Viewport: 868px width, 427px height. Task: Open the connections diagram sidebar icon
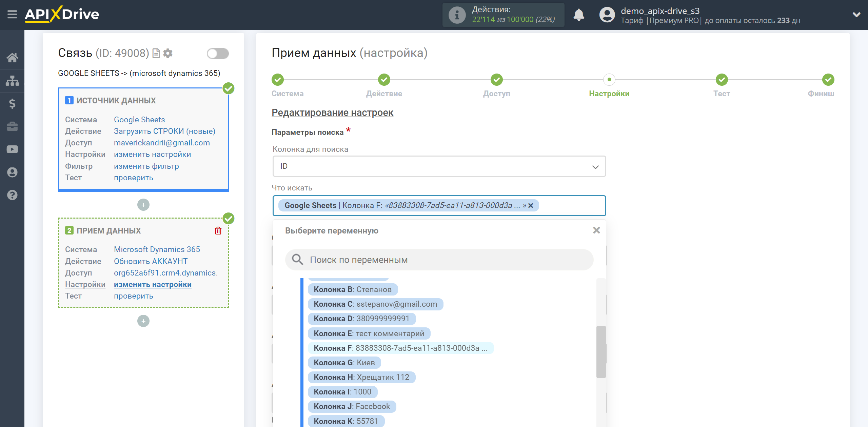coord(12,81)
